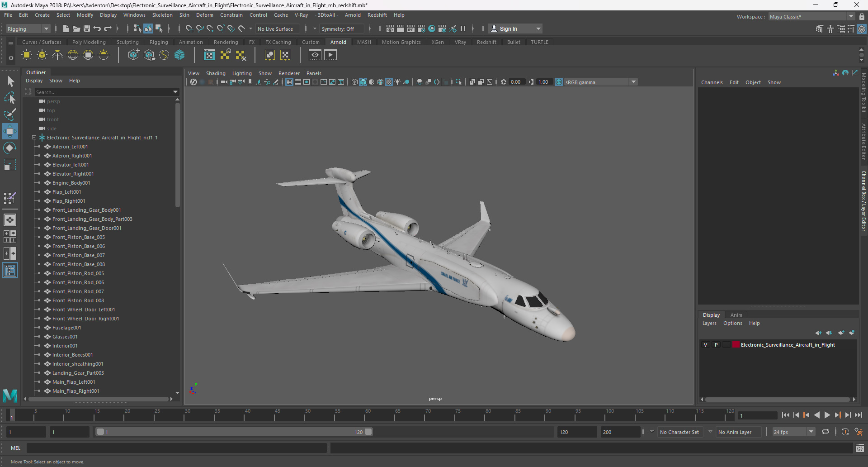Viewport: 868px width, 467px height.
Task: Toggle auto keyframe button
Action: pos(845,432)
